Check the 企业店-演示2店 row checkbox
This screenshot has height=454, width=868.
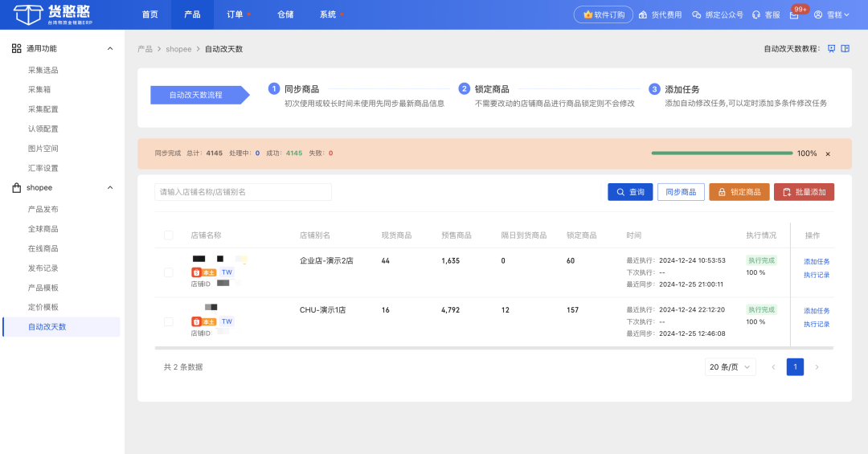[x=169, y=272]
